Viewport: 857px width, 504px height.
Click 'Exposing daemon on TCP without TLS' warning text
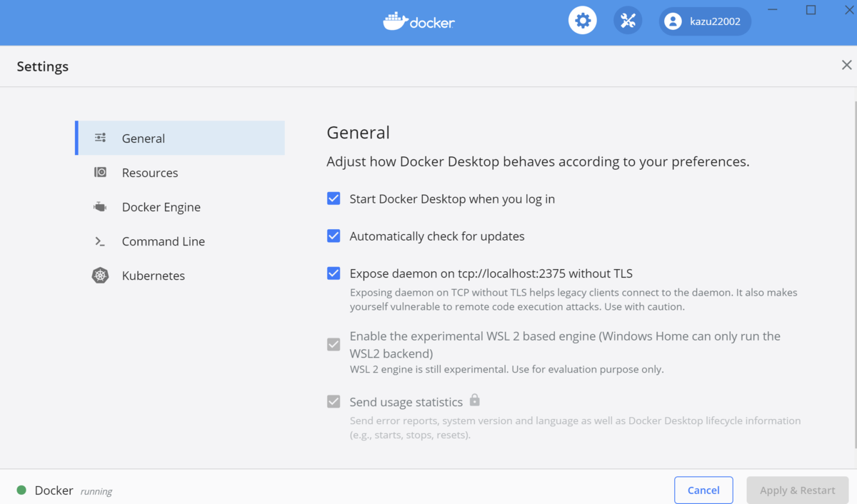pos(573,299)
